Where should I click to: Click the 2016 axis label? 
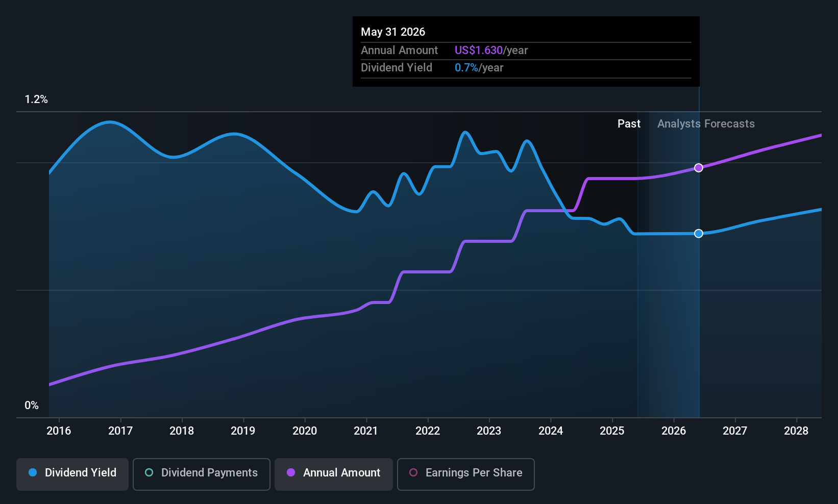tap(59, 431)
